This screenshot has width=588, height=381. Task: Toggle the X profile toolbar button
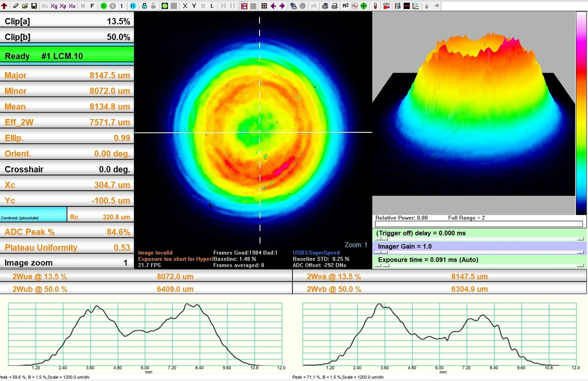point(185,6)
